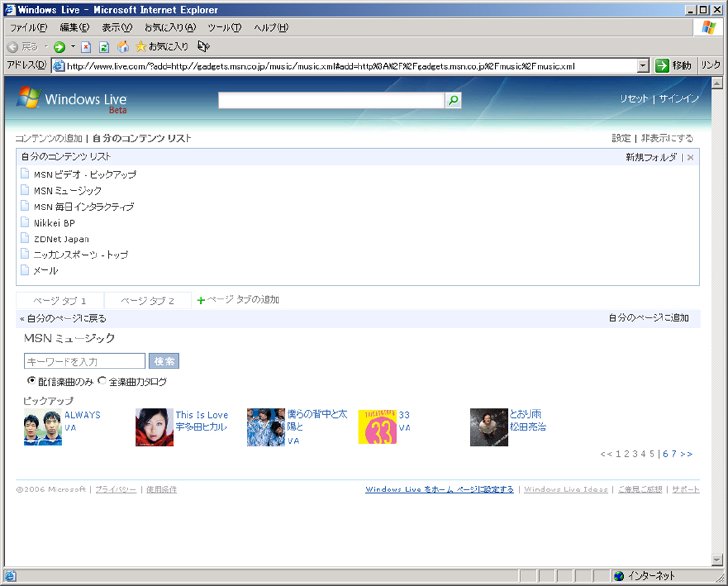Click the 設定 link
This screenshot has height=586, width=728.
pos(621,138)
